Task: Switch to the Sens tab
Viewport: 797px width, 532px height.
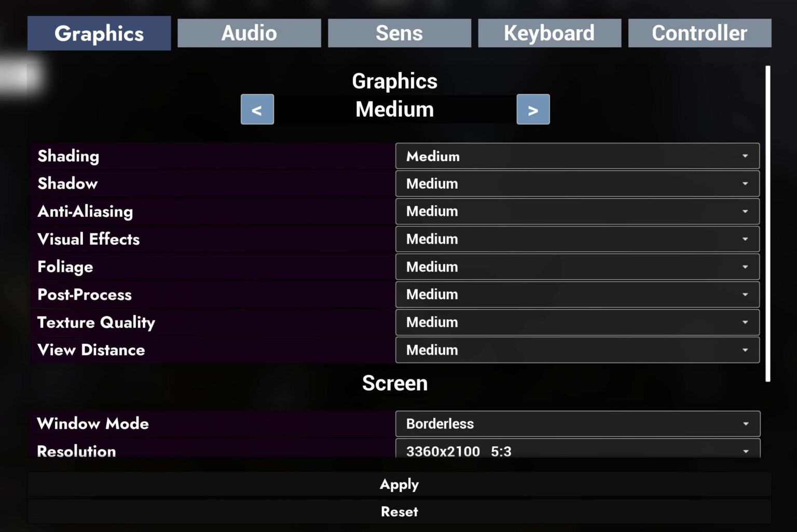Action: click(399, 33)
